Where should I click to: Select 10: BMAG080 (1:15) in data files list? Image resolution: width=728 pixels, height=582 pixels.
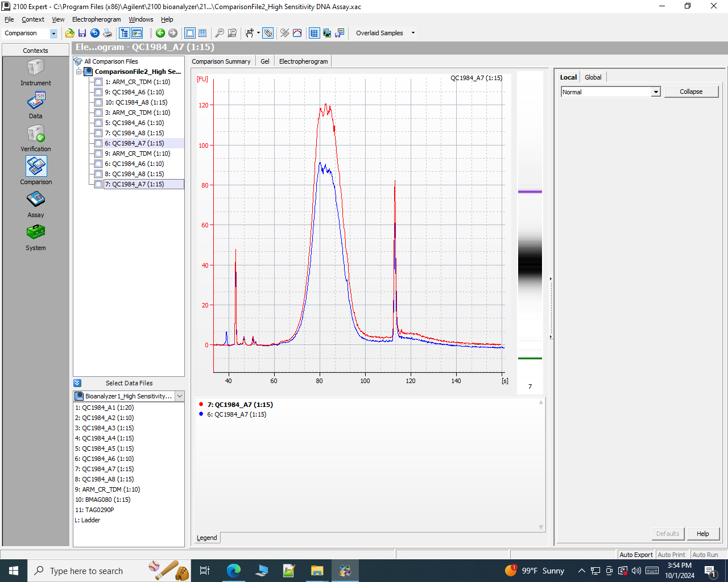[x=103, y=500]
